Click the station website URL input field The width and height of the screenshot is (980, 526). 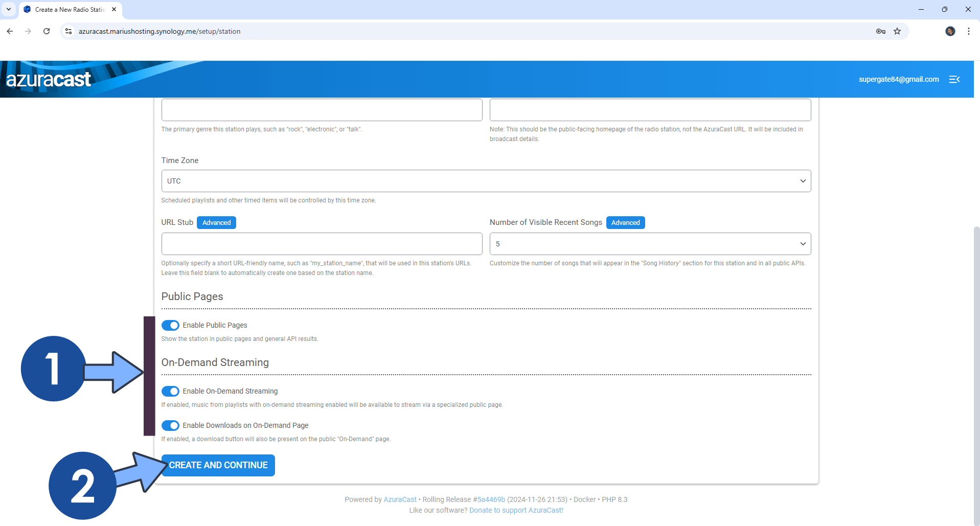click(x=650, y=110)
